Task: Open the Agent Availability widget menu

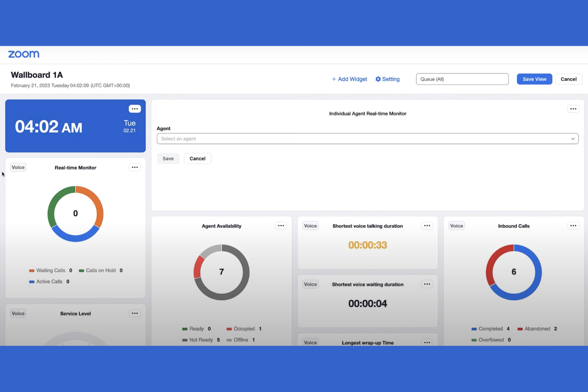Action: pyautogui.click(x=281, y=225)
